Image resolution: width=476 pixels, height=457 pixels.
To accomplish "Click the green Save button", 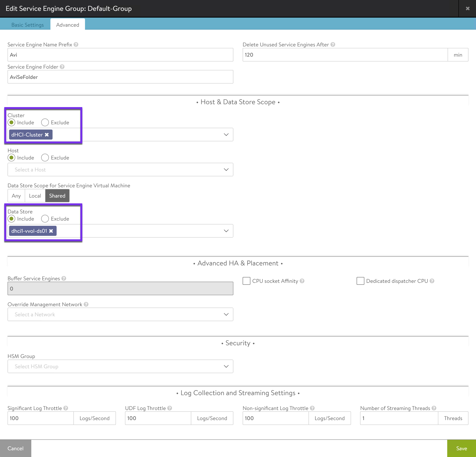I will 461,448.
